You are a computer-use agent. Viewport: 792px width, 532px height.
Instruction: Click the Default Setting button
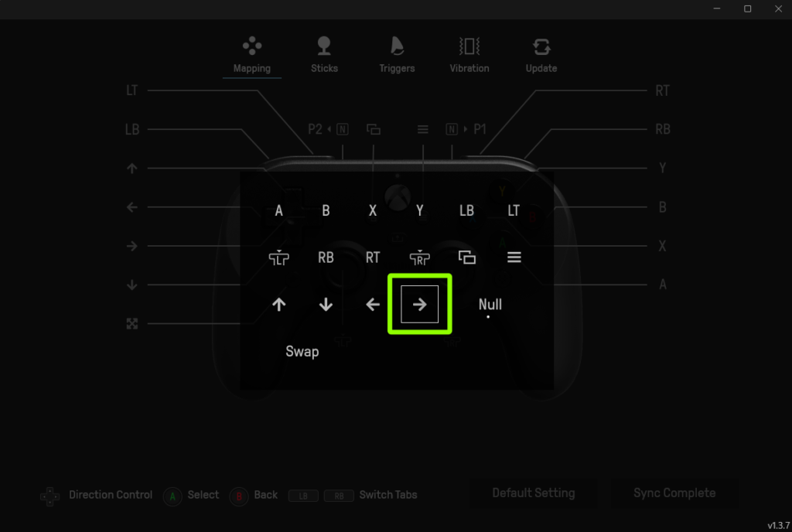[534, 493]
